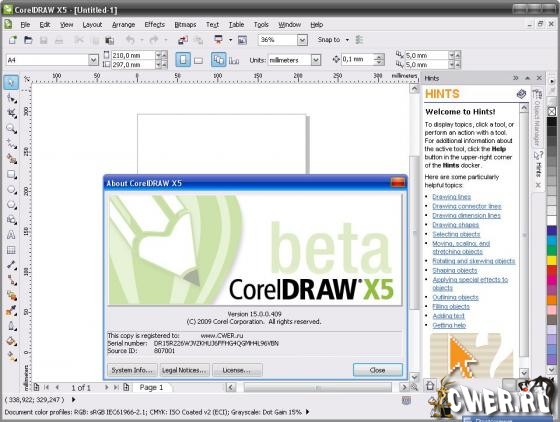Toggle the No Color palette box
Viewport: 560px width, 422px height.
point(552,111)
